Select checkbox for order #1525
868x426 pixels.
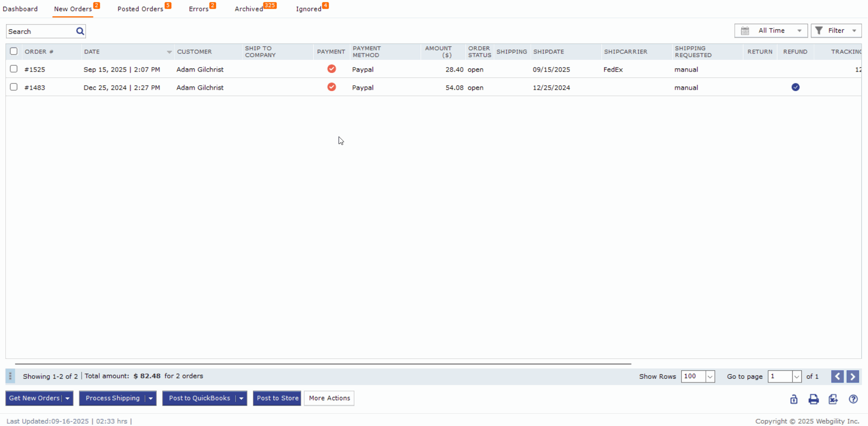pos(14,69)
